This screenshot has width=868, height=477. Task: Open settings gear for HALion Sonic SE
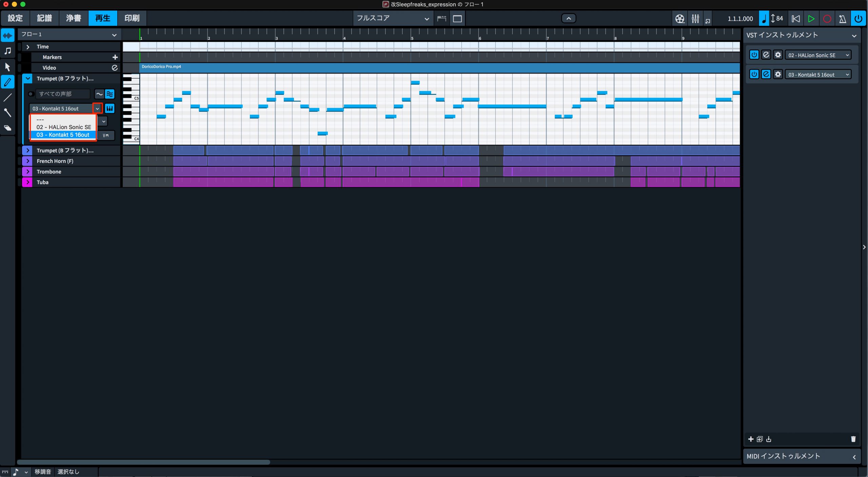(x=778, y=55)
